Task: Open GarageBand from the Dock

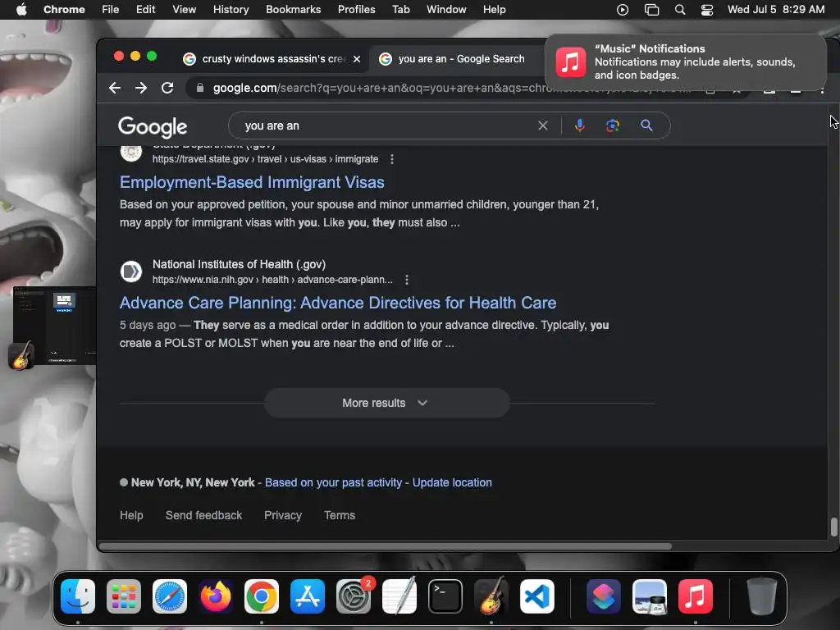Action: click(491, 596)
